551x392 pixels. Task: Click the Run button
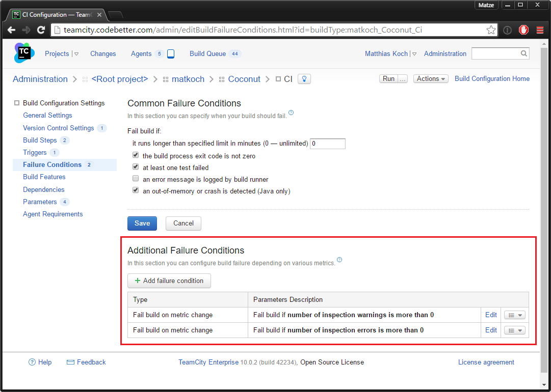[x=388, y=78]
